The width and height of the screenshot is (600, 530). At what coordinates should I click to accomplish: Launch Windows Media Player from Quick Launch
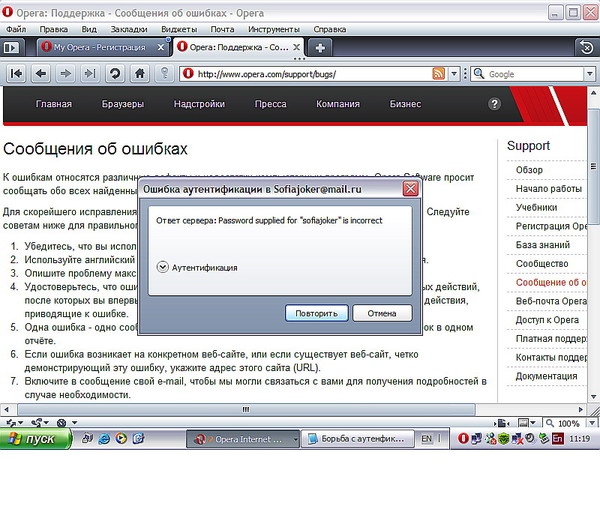point(121,439)
